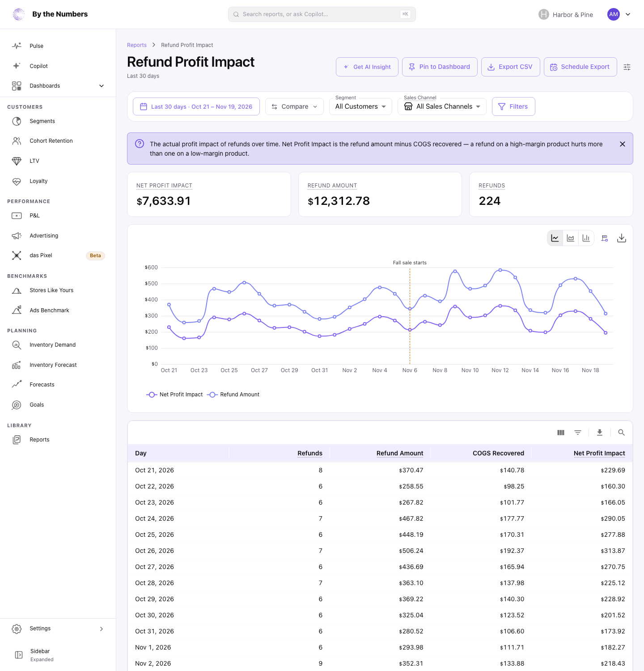Switch store Harbor & Pine
644x671 pixels.
(x=566, y=14)
